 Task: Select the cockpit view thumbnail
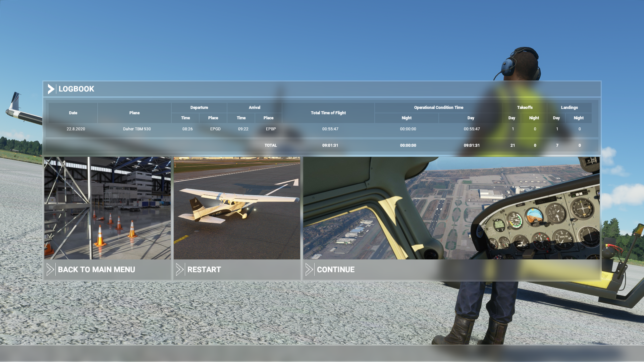coord(451,208)
